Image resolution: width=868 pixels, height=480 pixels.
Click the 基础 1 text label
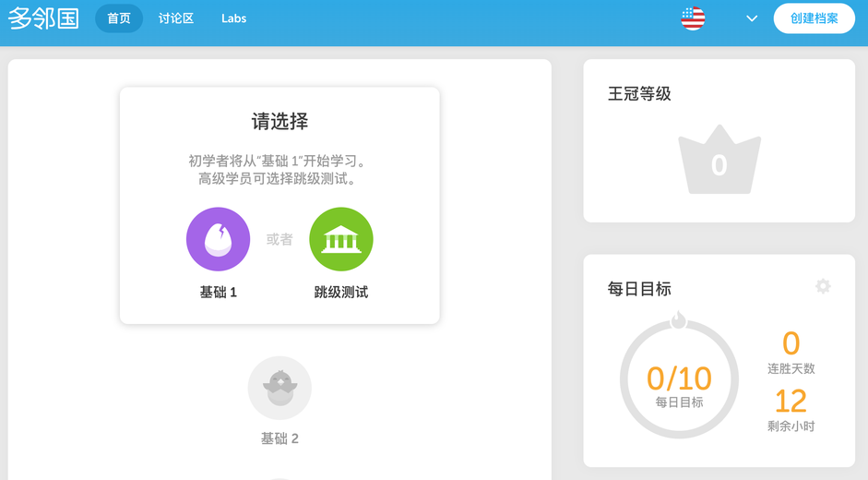click(218, 292)
